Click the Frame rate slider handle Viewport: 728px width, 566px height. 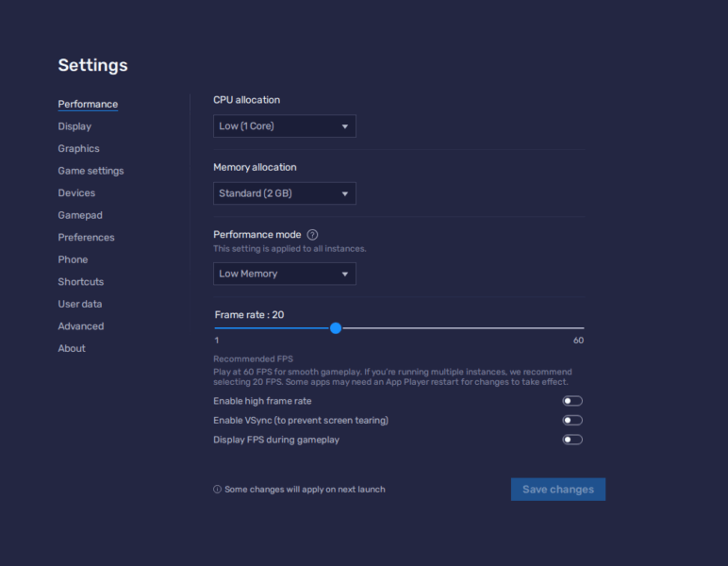click(x=336, y=328)
